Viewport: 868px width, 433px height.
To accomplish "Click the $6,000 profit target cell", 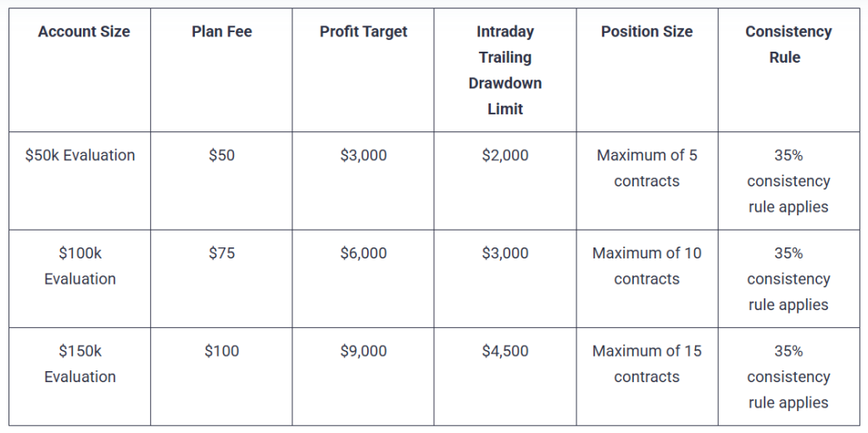I will point(363,253).
